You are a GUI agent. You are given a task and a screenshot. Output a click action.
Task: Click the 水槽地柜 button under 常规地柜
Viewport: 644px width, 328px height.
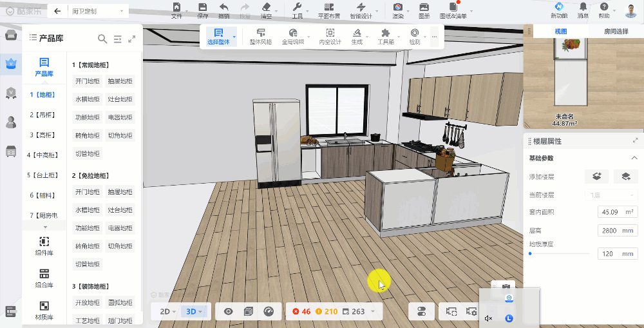click(x=87, y=100)
